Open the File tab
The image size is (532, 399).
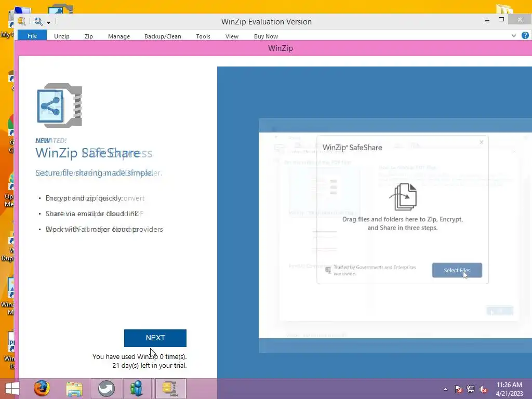[32, 36]
